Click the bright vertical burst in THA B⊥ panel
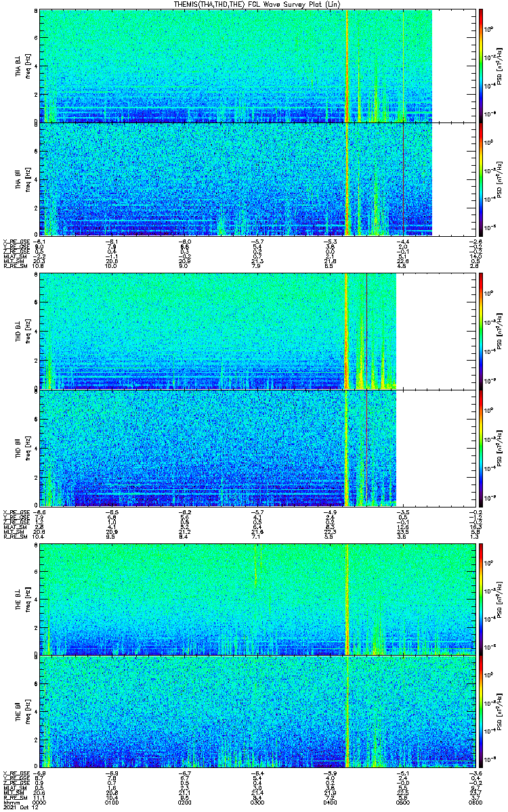This screenshot has height=812, width=508. click(x=347, y=66)
